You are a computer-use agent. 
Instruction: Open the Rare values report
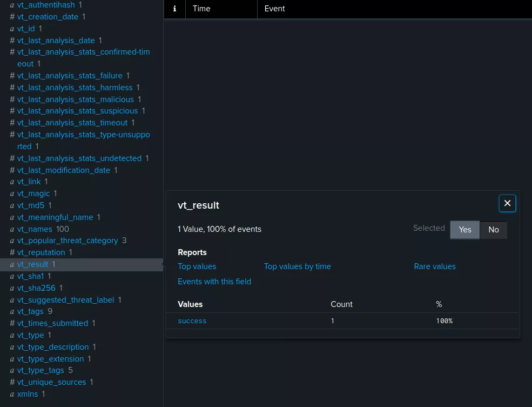click(x=435, y=266)
